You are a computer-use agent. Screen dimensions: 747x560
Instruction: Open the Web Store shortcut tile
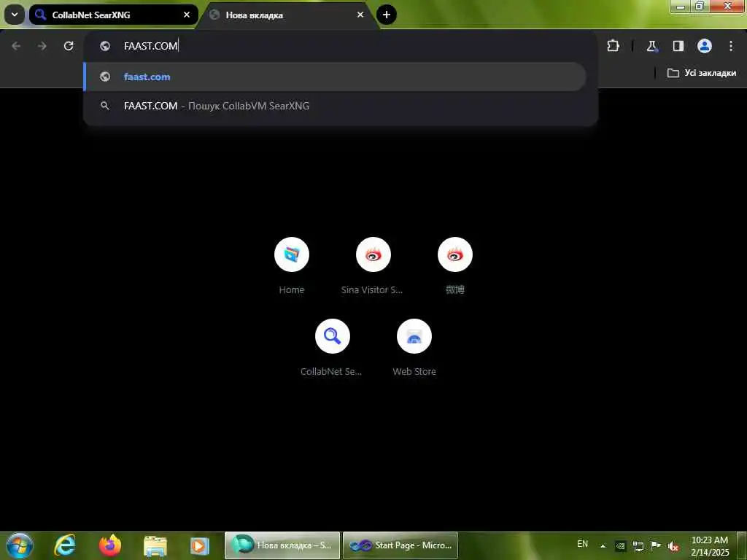point(414,348)
